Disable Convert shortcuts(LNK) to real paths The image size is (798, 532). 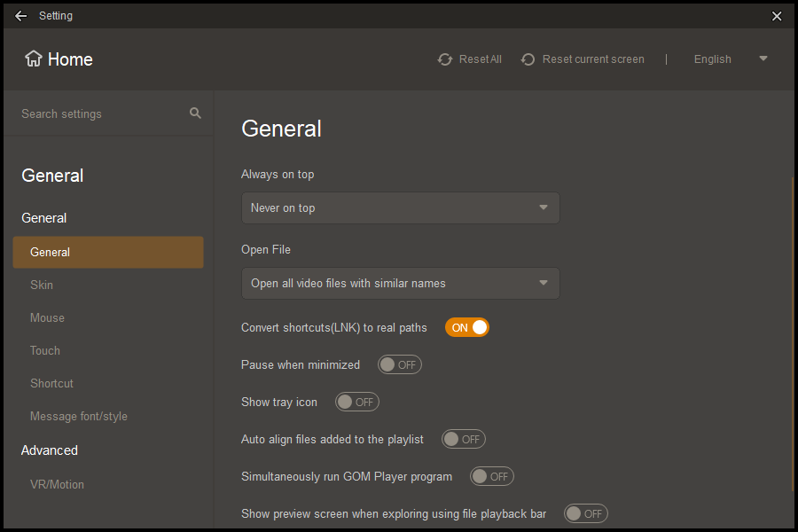(x=467, y=327)
